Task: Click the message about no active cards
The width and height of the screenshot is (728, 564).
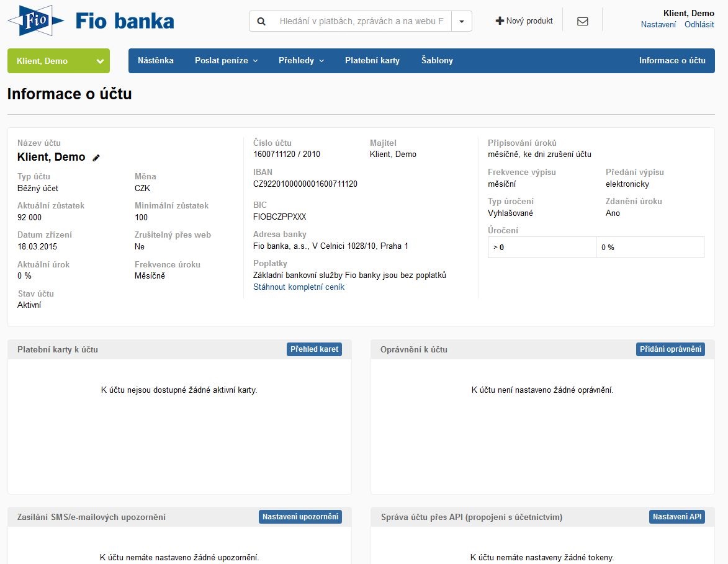Action: click(x=179, y=390)
